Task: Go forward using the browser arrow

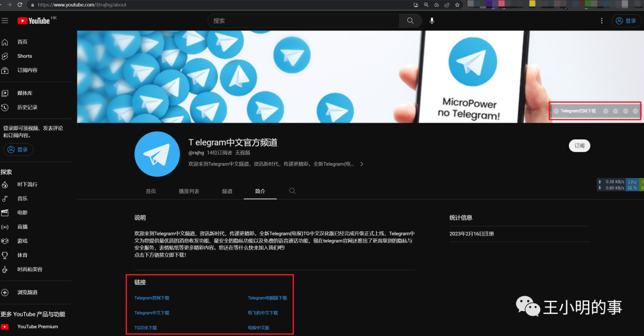Action: click(x=10, y=5)
